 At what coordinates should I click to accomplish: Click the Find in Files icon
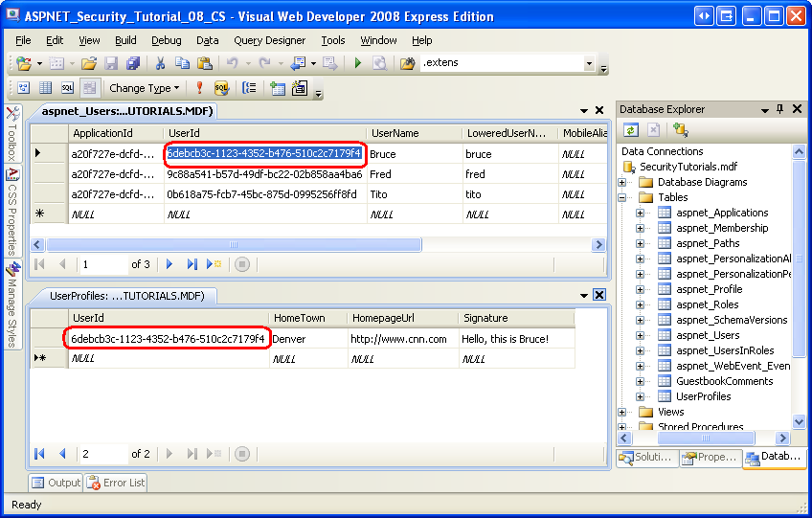point(407,63)
